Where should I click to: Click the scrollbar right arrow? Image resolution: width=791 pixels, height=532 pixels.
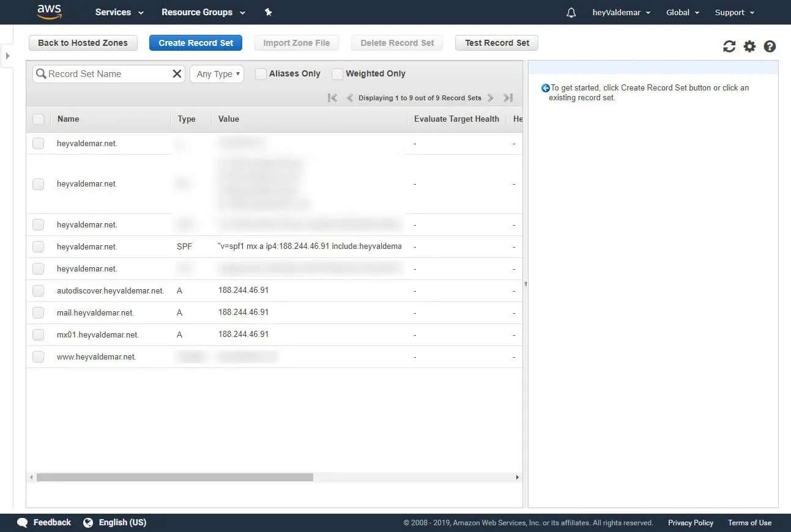[518, 478]
